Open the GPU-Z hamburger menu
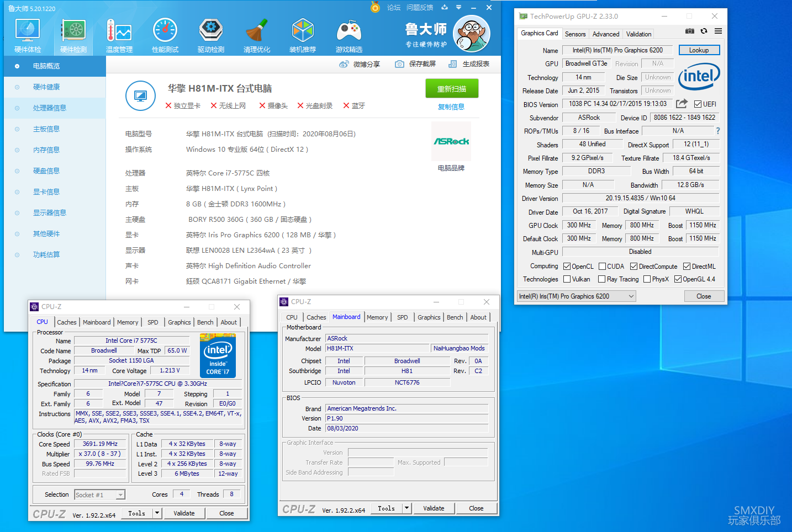The image size is (792, 532). click(x=718, y=31)
